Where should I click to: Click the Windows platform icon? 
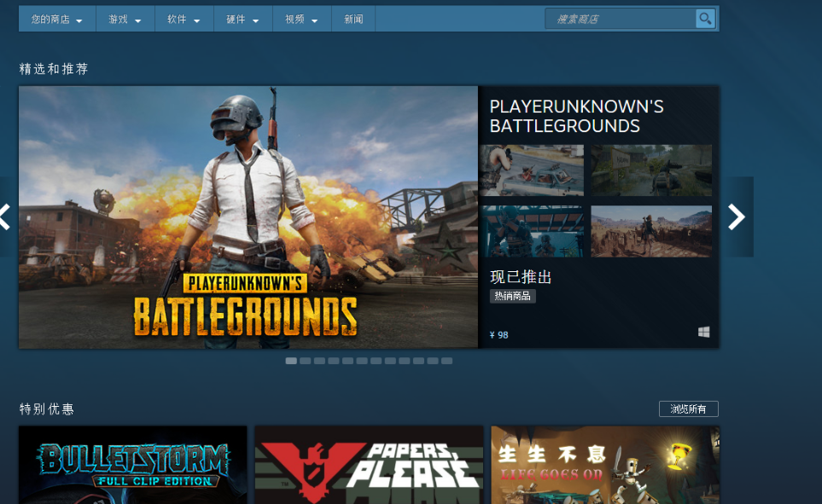pos(703,332)
